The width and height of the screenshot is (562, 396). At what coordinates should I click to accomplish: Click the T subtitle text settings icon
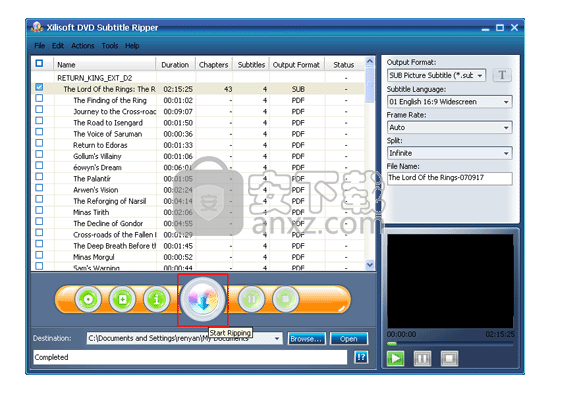(x=502, y=75)
